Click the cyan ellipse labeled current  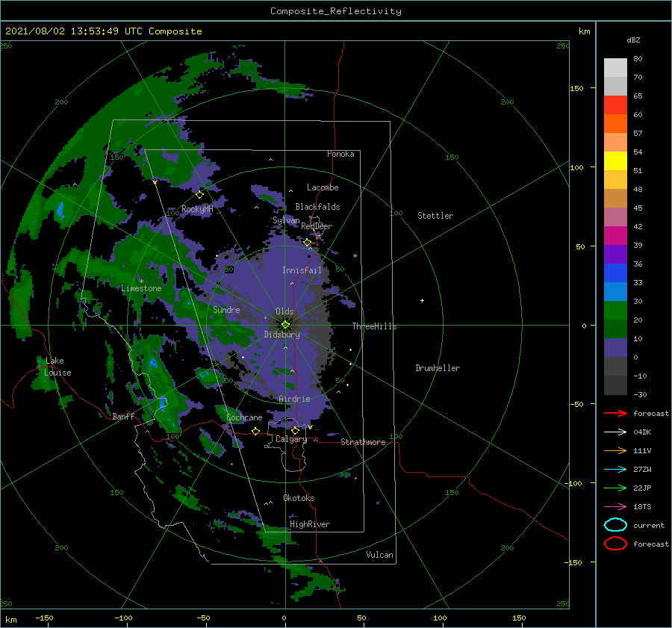(615, 525)
